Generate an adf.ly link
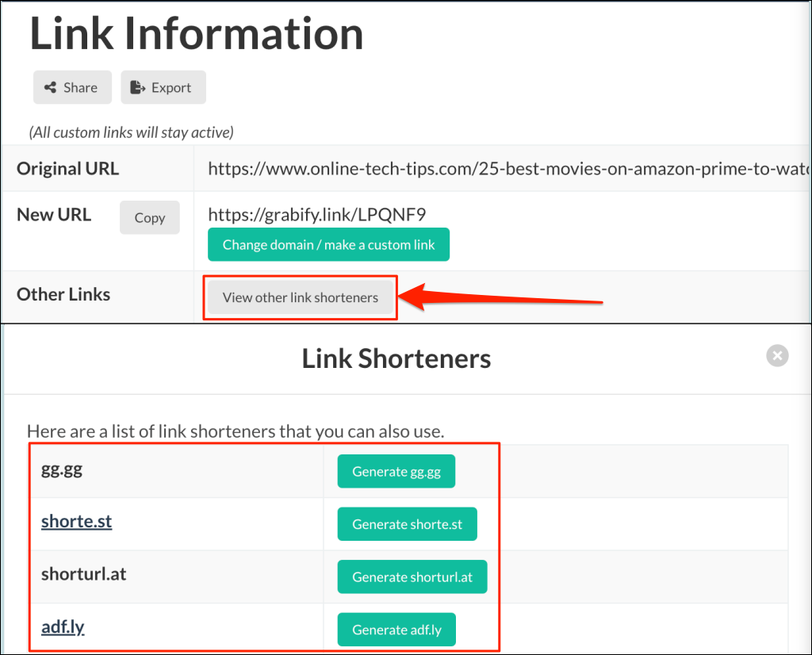Image resolution: width=812 pixels, height=655 pixels. pos(396,630)
